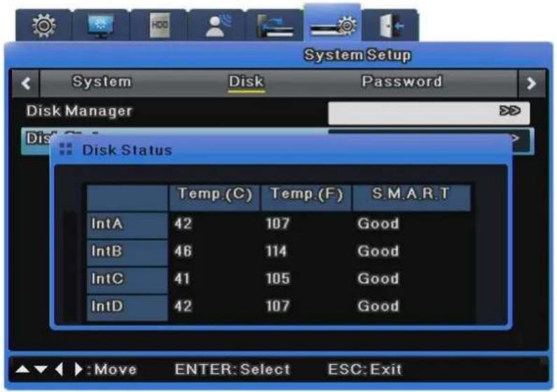Click IntC Celsius value 41
Screen dimensions: 557x392
[x=182, y=279]
